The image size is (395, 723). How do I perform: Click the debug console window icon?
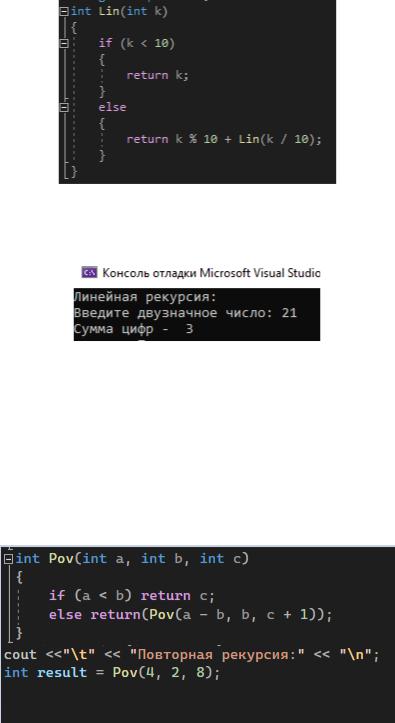click(x=89, y=273)
